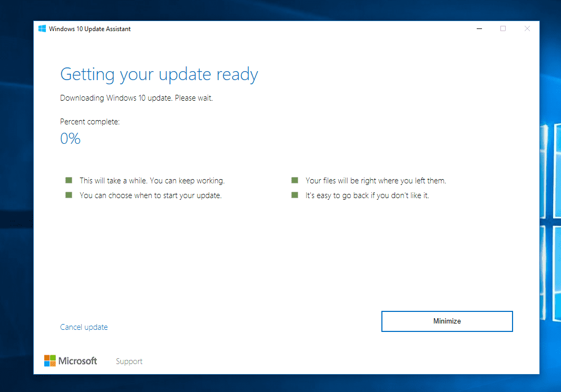Click the 'Microsoft' wordmark text in the footer

[x=77, y=361]
